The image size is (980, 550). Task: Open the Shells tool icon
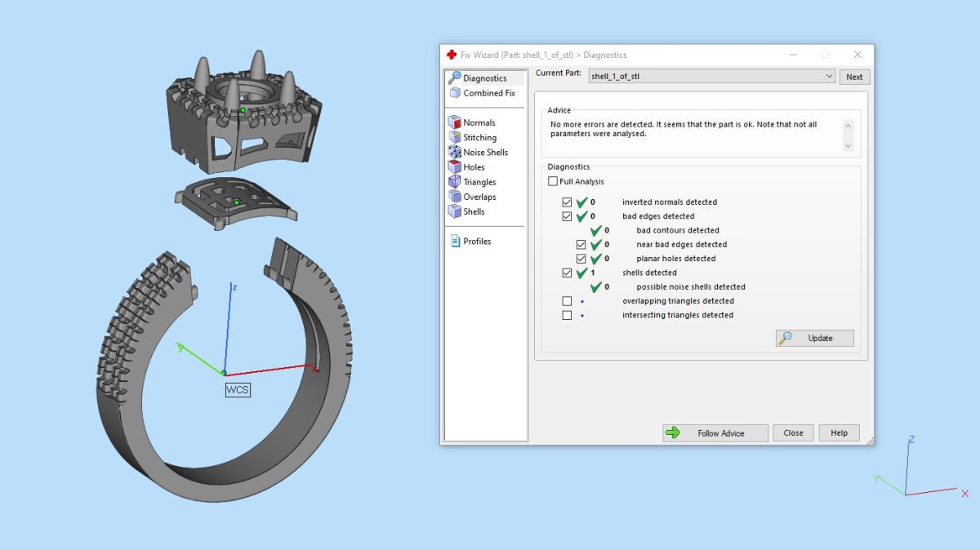click(x=455, y=211)
